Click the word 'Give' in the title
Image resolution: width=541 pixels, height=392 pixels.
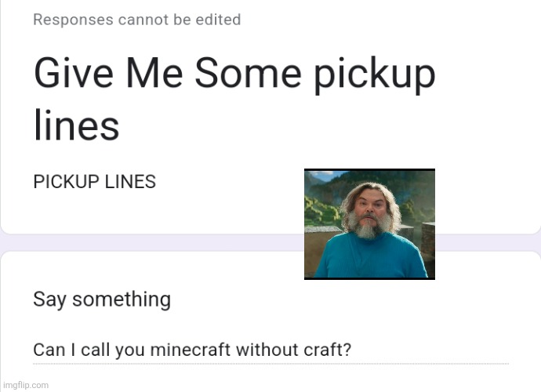coord(74,74)
